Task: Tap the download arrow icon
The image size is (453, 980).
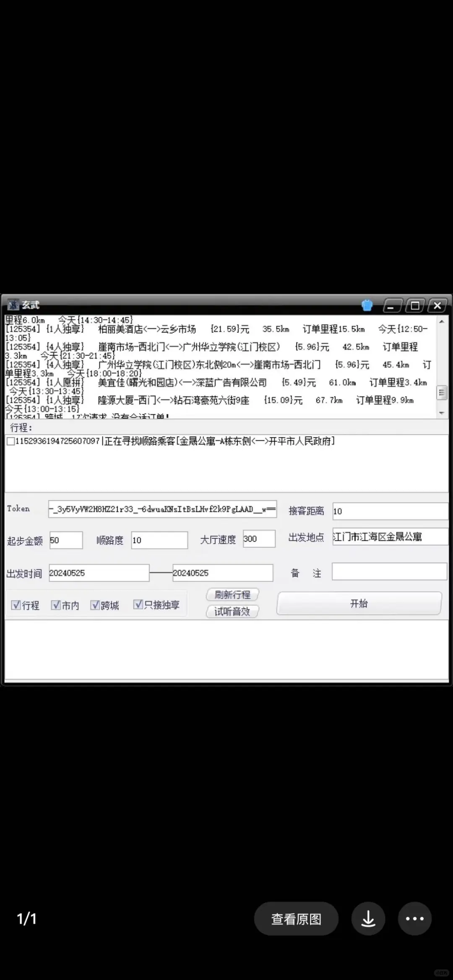Action: click(x=368, y=919)
